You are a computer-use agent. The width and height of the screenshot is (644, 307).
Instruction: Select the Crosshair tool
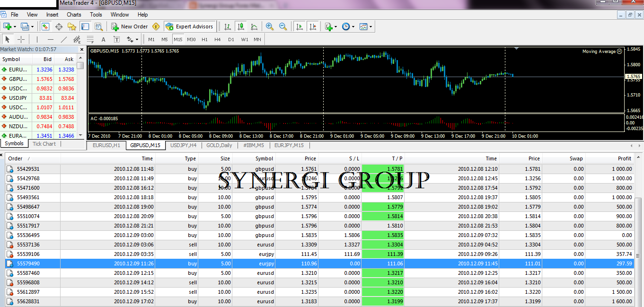click(x=21, y=39)
